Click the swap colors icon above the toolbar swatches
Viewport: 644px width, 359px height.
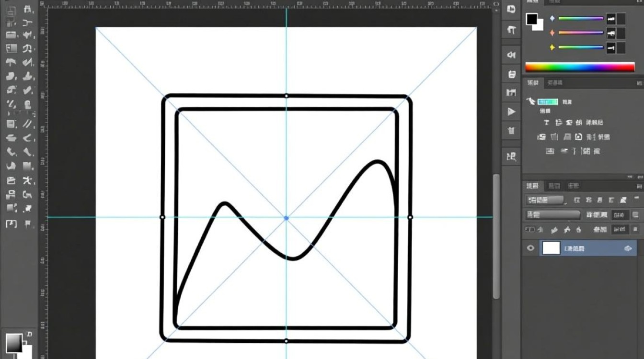click(x=29, y=334)
